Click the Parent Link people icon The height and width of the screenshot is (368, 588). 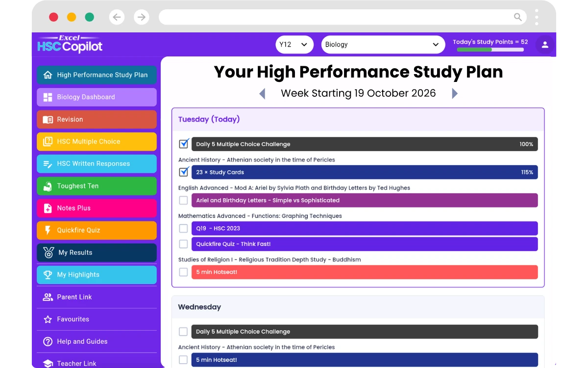[48, 297]
